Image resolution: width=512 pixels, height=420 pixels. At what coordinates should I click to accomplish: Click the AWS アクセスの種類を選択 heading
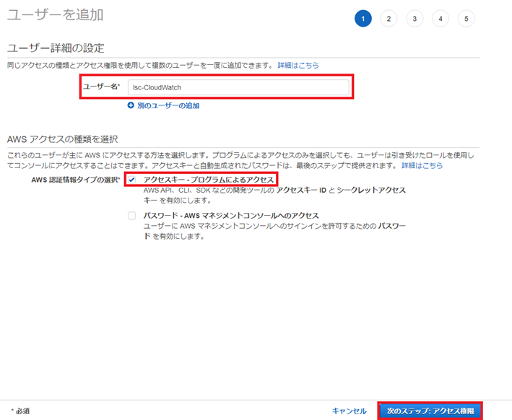pyautogui.click(x=62, y=139)
